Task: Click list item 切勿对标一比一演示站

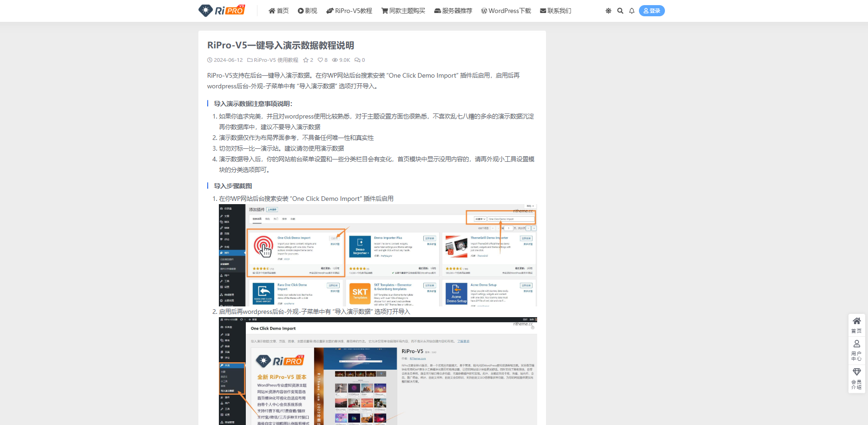Action: coord(282,148)
